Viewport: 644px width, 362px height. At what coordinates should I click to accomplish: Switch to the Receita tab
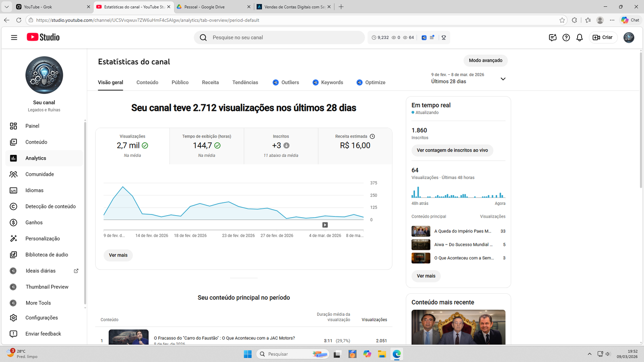point(210,82)
